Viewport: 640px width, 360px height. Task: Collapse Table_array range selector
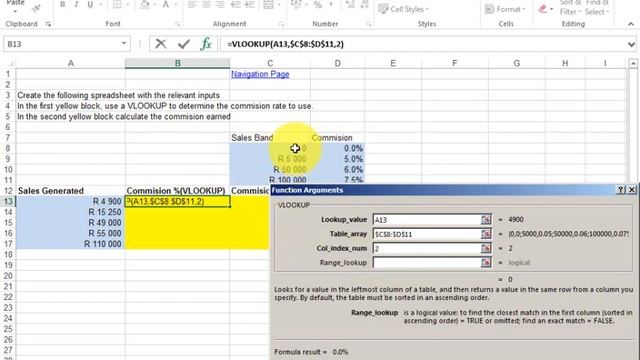486,234
